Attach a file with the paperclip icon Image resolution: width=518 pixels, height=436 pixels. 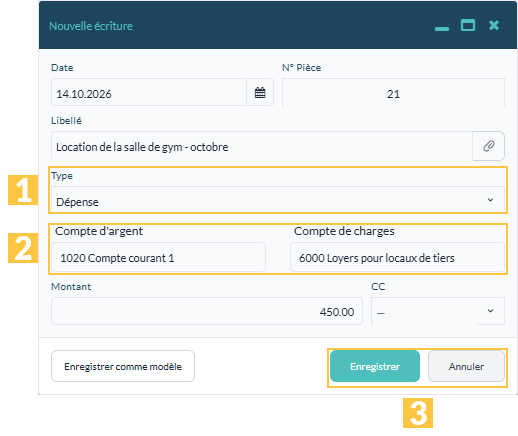click(x=488, y=146)
